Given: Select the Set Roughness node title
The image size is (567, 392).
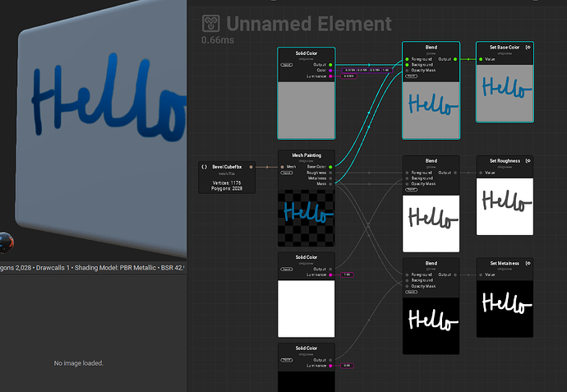Looking at the screenshot, I should (x=504, y=160).
